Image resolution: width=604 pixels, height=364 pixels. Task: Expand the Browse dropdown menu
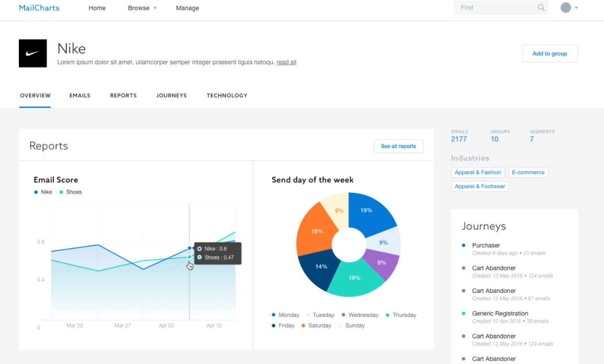coord(142,8)
